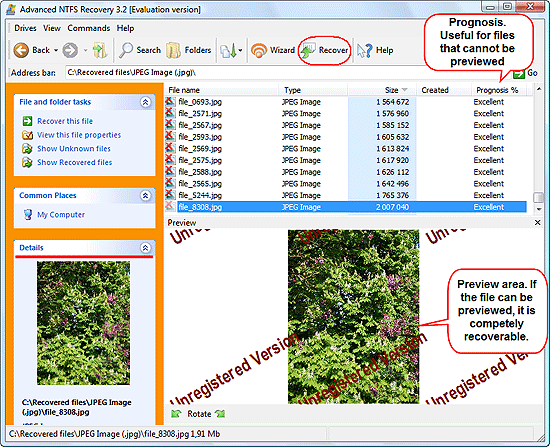Click the Forward arrow icon
The width and height of the screenshot is (550, 447).
(70, 50)
